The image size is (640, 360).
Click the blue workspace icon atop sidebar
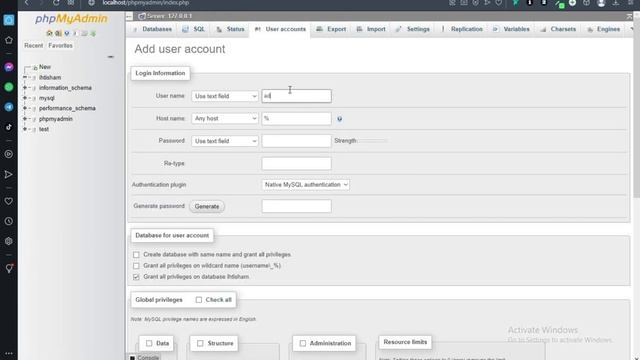coord(9,20)
